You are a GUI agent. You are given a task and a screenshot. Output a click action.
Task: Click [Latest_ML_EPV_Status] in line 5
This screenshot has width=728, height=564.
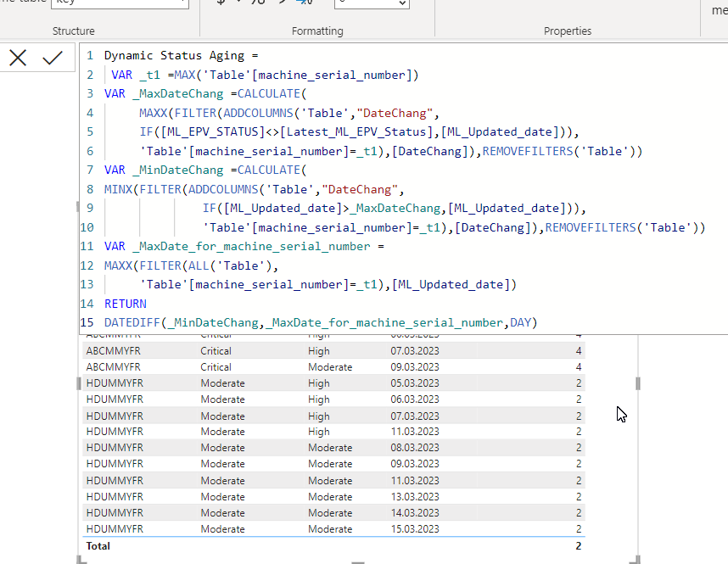click(356, 131)
